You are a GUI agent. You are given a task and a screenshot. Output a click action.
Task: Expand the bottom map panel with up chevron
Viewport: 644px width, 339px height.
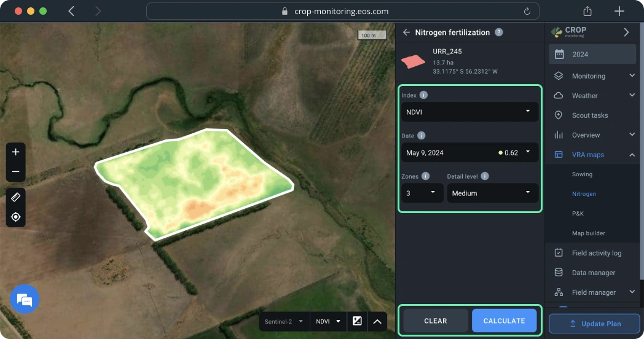pyautogui.click(x=377, y=321)
